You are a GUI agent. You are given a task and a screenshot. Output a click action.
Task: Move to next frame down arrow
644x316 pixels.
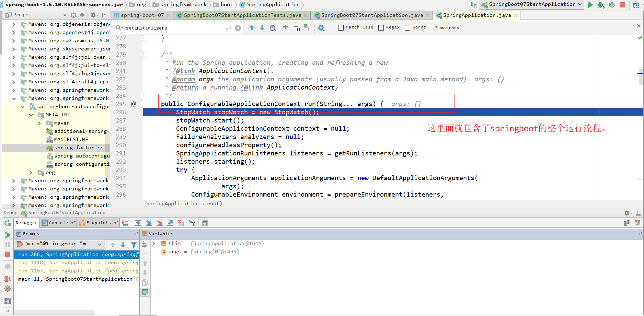123,245
